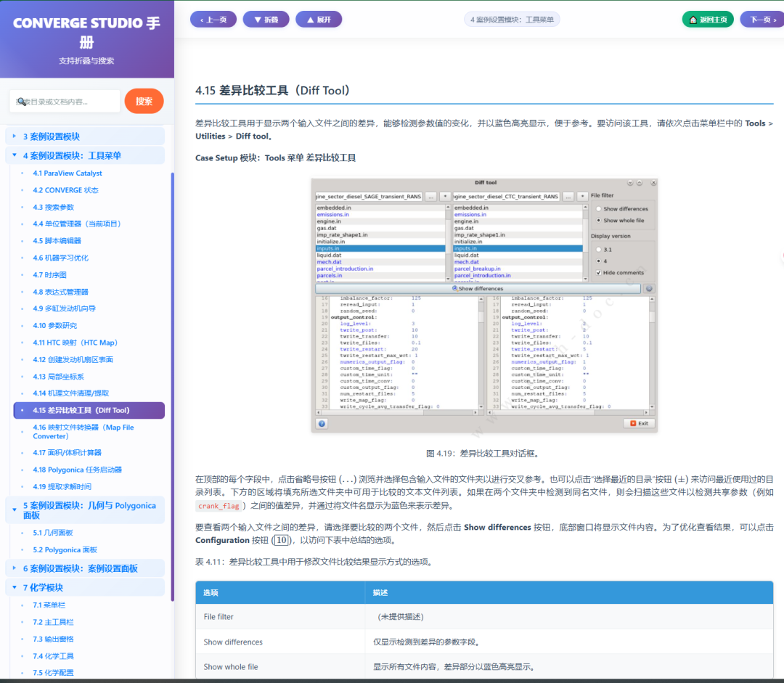Click the sidebar scrollbar
Image resolution: width=784 pixels, height=683 pixels.
coord(173,386)
